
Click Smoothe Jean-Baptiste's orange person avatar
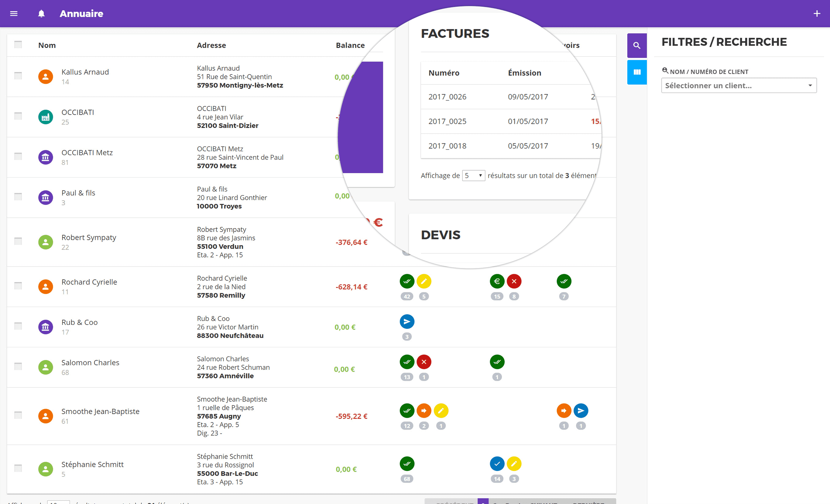pyautogui.click(x=46, y=416)
